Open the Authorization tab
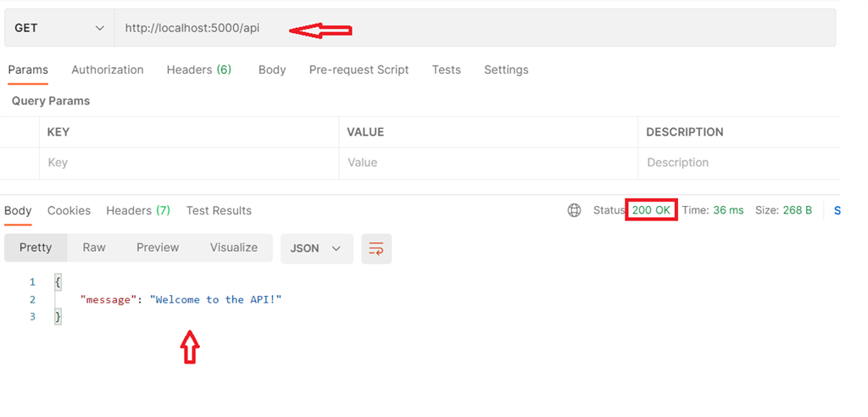This screenshot has height=417, width=868. click(x=108, y=69)
